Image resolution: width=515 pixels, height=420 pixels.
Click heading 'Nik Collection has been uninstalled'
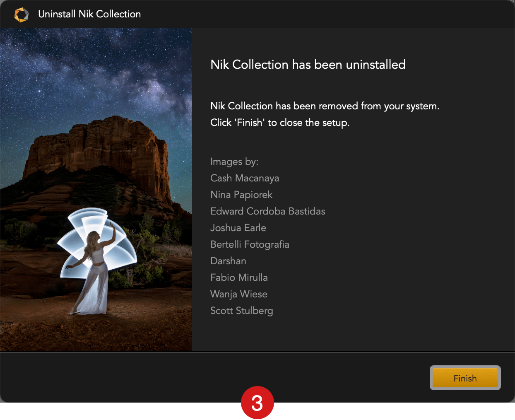coord(308,65)
